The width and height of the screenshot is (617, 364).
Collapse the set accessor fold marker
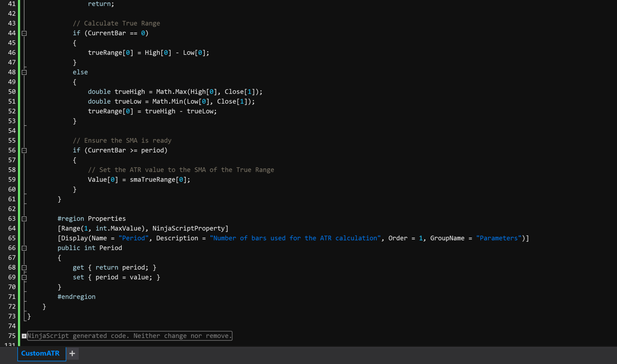24,277
